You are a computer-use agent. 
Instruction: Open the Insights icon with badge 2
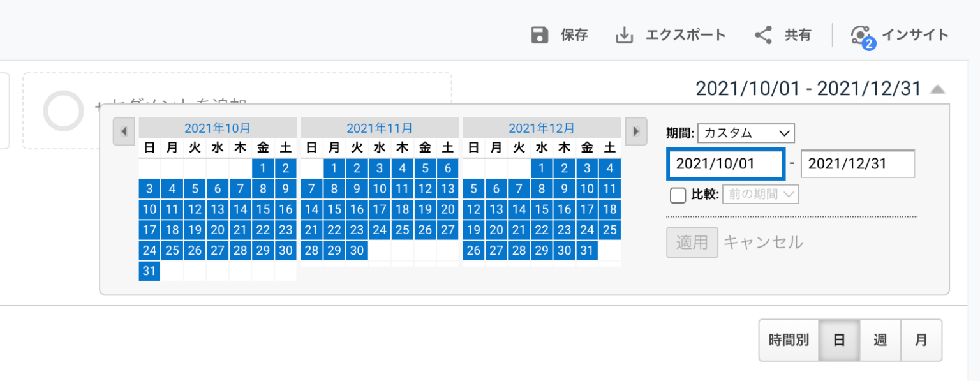pyautogui.click(x=862, y=37)
